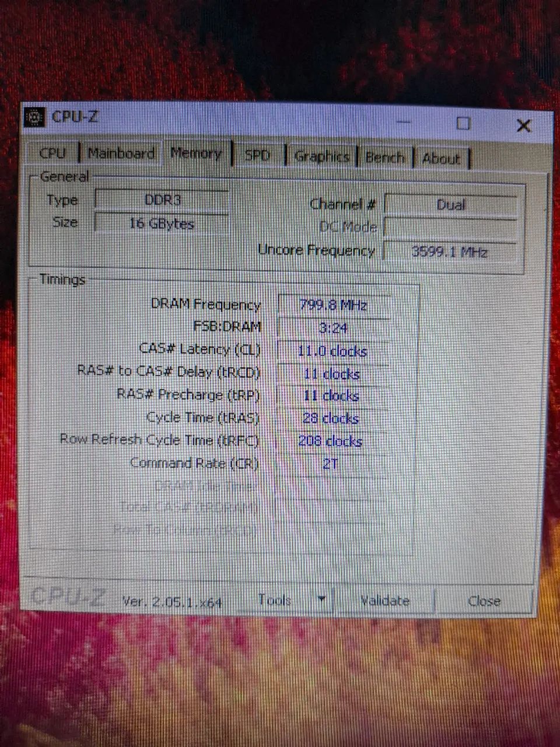Close CPU-Z with the X button
Viewport: 560px width, 747px height.
pos(523,125)
